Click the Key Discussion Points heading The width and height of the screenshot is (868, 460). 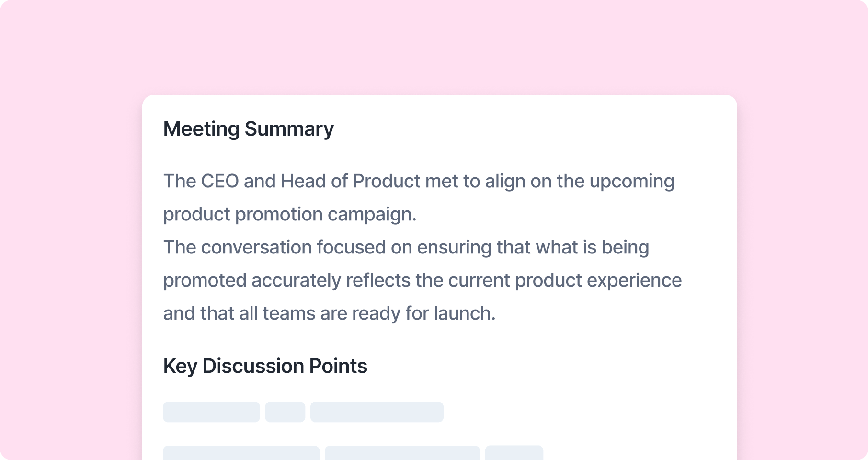point(265,366)
